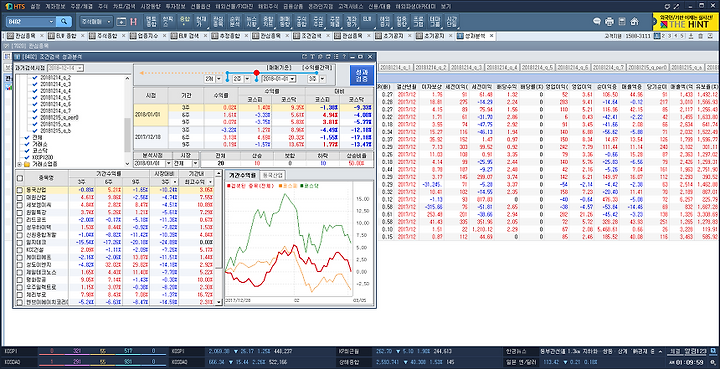Open the 시장 전체 dropdown
The image size is (720, 369).
pos(195,163)
